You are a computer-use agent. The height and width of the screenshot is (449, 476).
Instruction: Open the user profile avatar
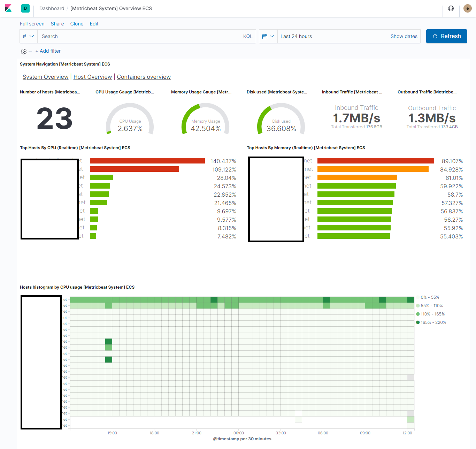468,8
